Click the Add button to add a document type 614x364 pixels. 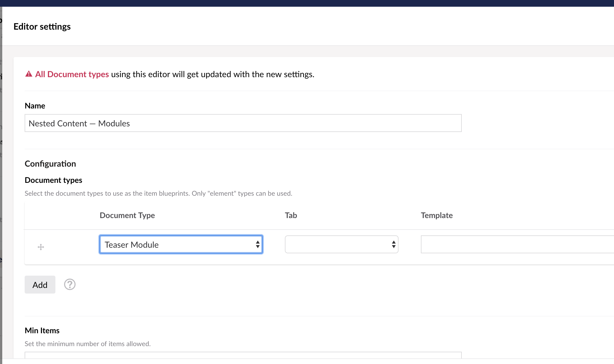[x=40, y=284]
